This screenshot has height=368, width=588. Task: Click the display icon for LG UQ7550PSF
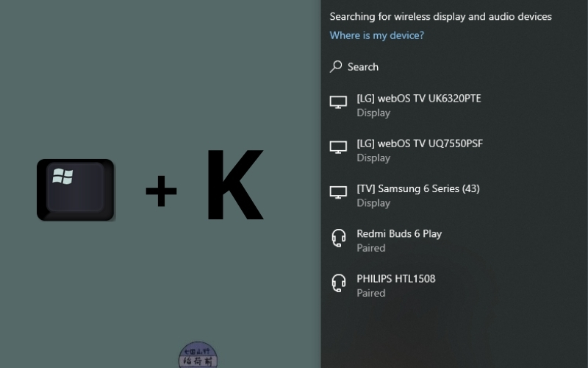338,147
